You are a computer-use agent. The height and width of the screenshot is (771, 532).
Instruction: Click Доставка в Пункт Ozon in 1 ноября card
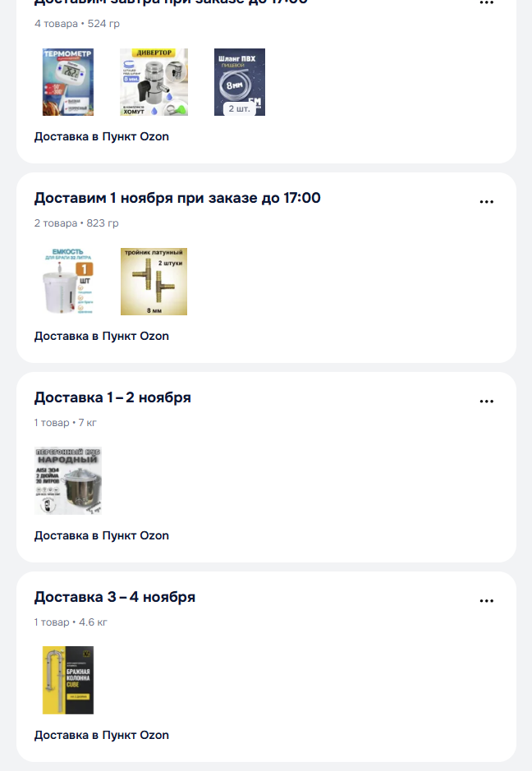coord(101,337)
